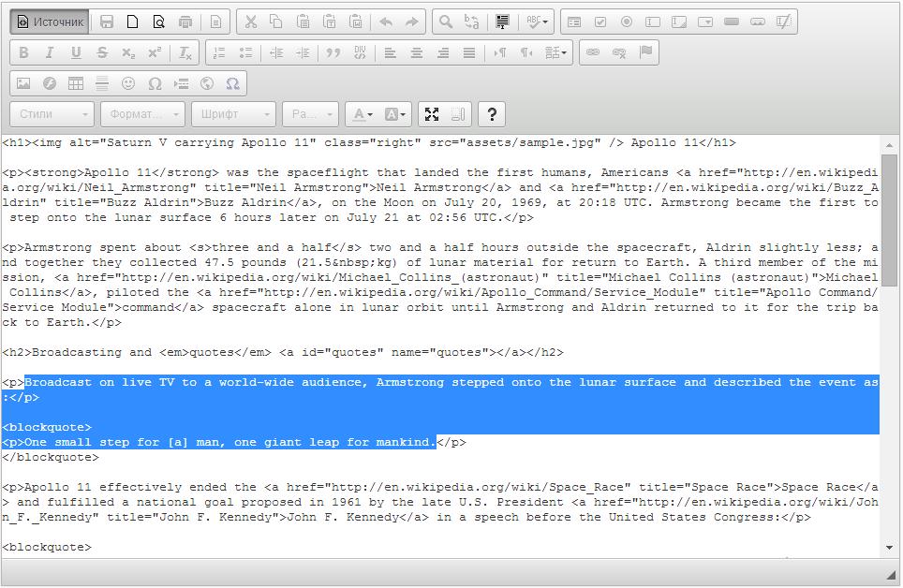Click the Block Quote icon

(333, 52)
